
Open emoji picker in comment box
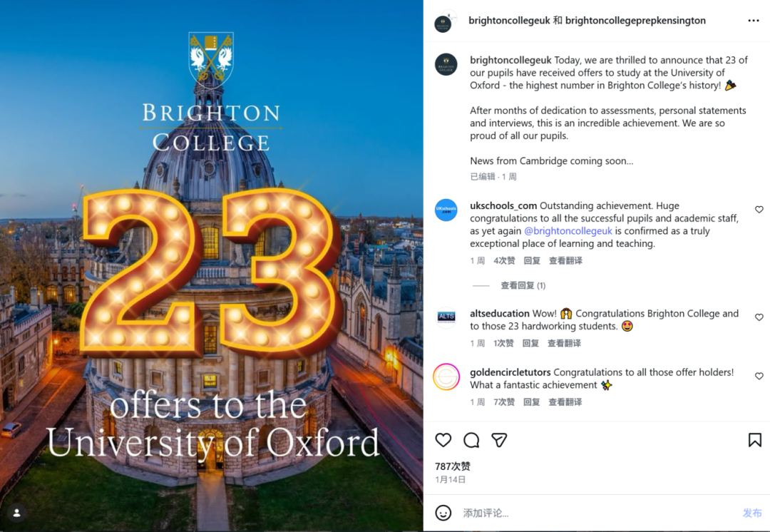(x=443, y=513)
